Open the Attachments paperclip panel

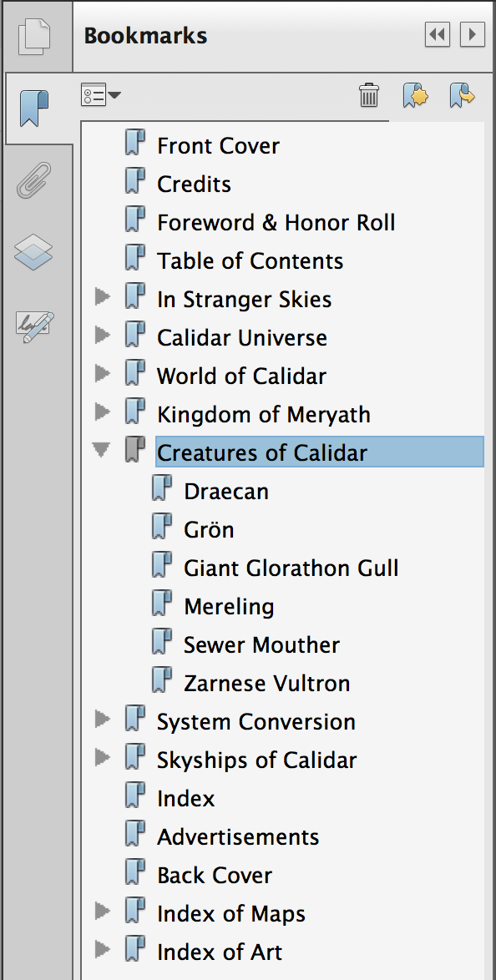coord(33,180)
